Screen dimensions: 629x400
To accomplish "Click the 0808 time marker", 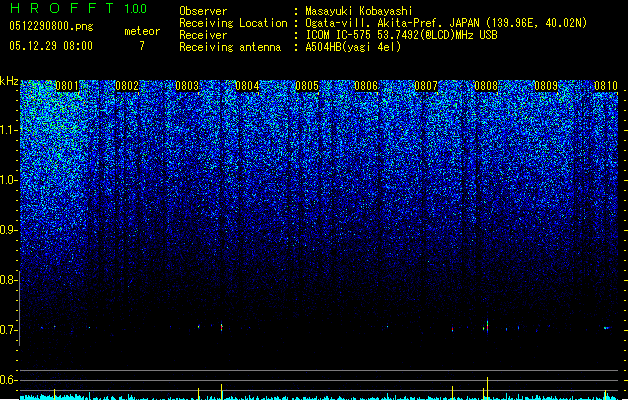I will (486, 86).
